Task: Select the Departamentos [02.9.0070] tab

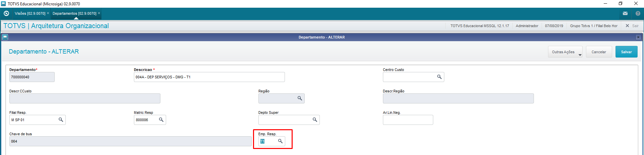Action: click(74, 13)
